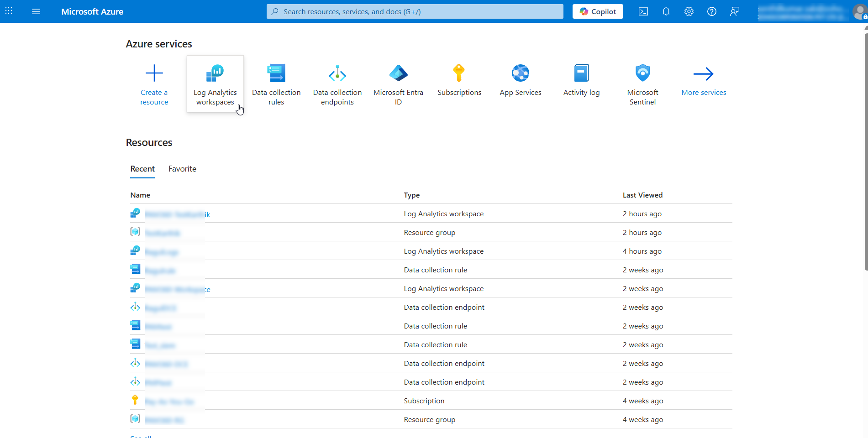Launch Copilot
This screenshot has width=868, height=438.
[597, 11]
